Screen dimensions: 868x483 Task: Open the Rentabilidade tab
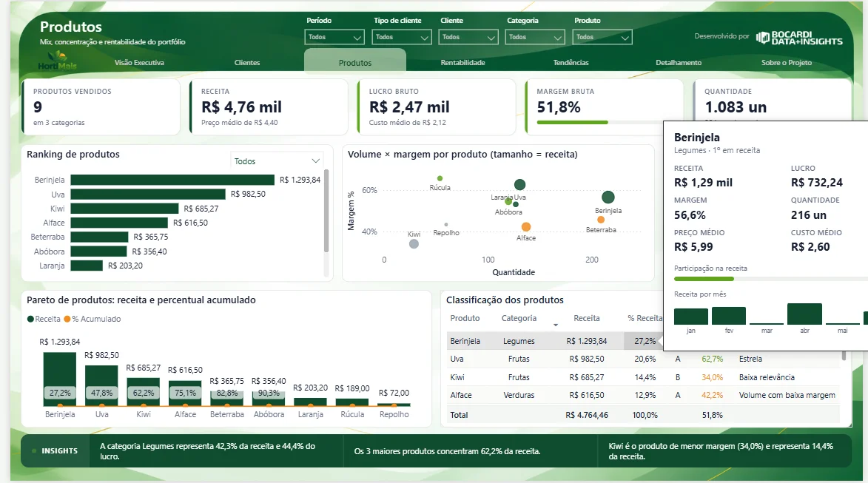[x=462, y=63]
